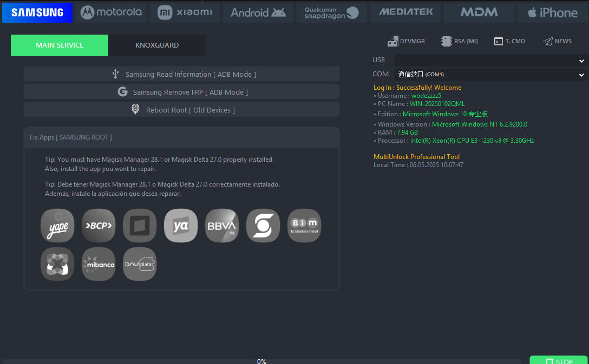The image size is (589, 364).
Task: Click Samsung Read Information ADB Mode
Action: pyautogui.click(x=182, y=74)
